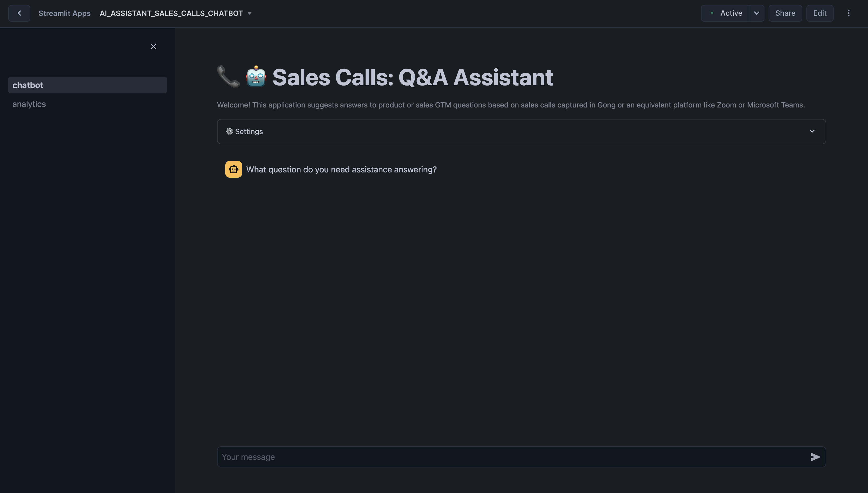Close the sidebar with the X icon
Viewport: 868px width, 493px height.
pos(153,46)
